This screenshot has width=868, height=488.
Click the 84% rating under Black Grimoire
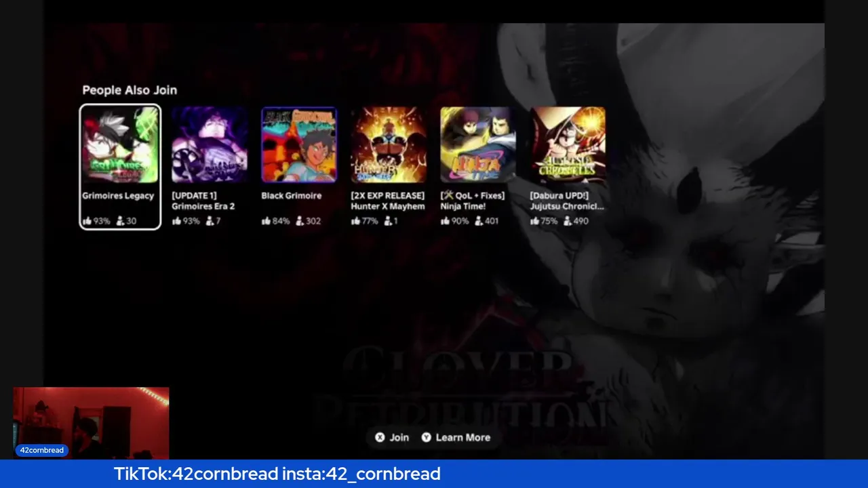[281, 221]
